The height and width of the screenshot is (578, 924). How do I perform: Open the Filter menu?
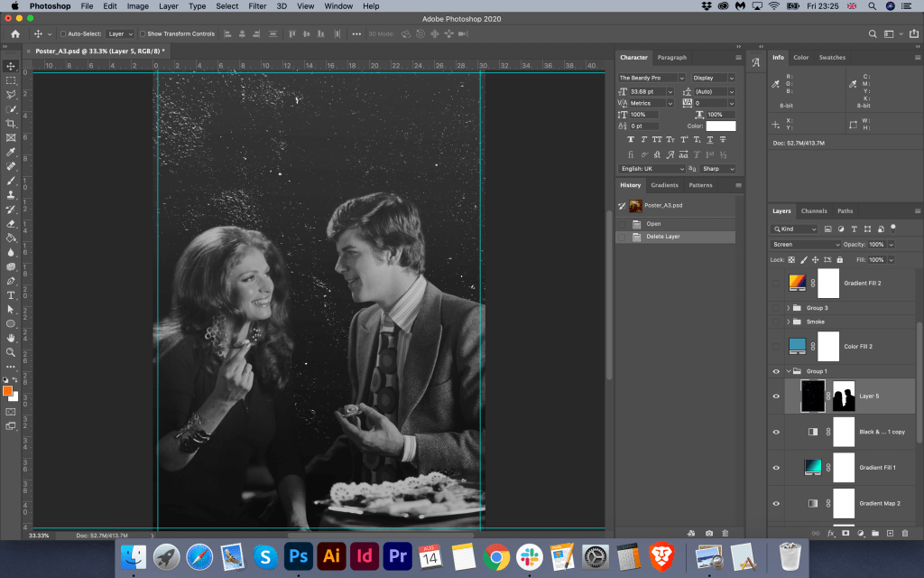(x=257, y=6)
